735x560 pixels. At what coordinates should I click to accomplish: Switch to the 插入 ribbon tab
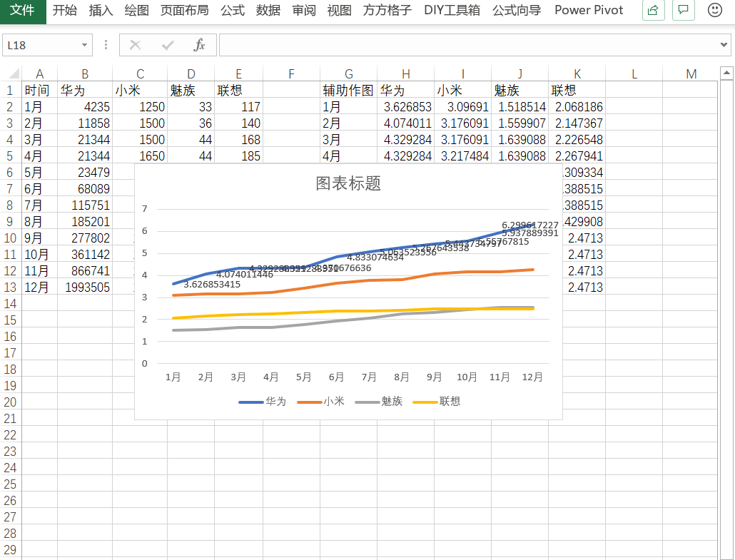click(x=101, y=10)
